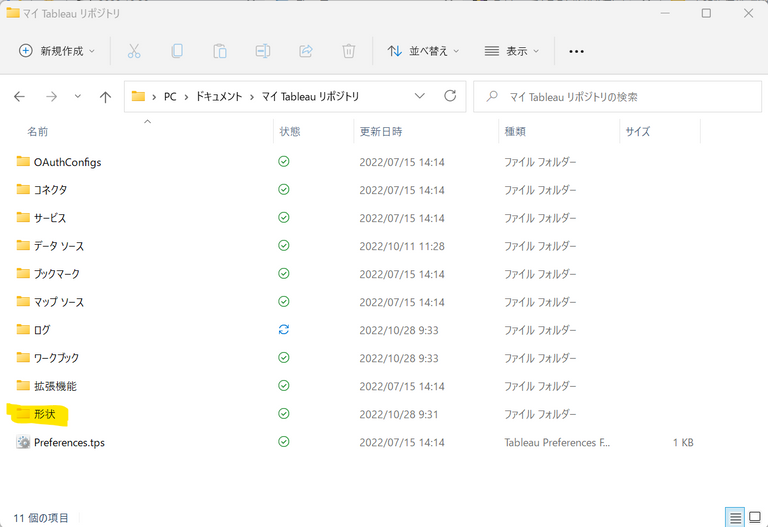Click date 2022/10/28 9:31 of 形状
The height and width of the screenshot is (527, 768).
[x=399, y=414]
